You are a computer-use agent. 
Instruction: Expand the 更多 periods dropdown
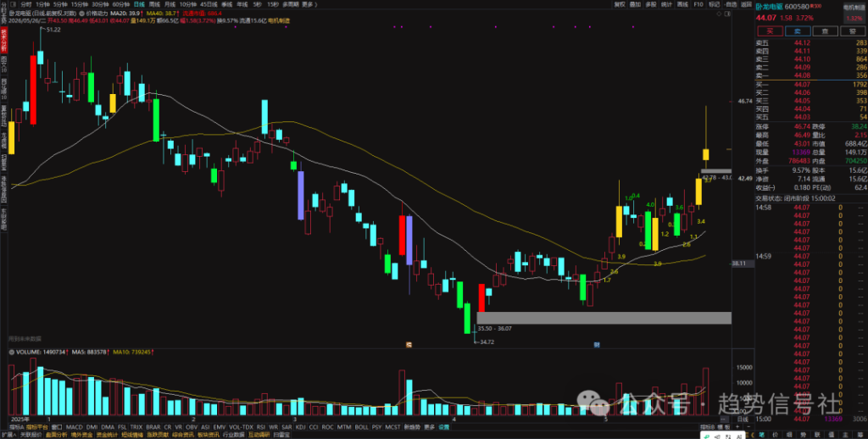[x=309, y=4]
